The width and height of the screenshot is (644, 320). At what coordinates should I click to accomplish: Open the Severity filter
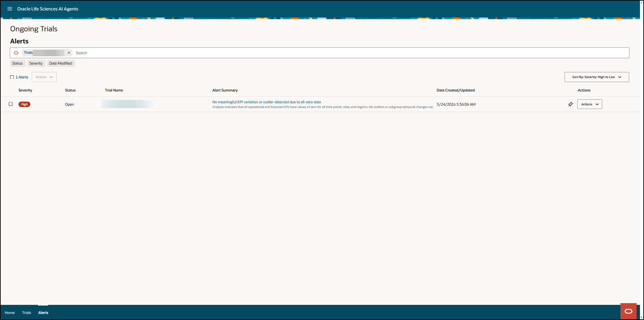coord(36,63)
